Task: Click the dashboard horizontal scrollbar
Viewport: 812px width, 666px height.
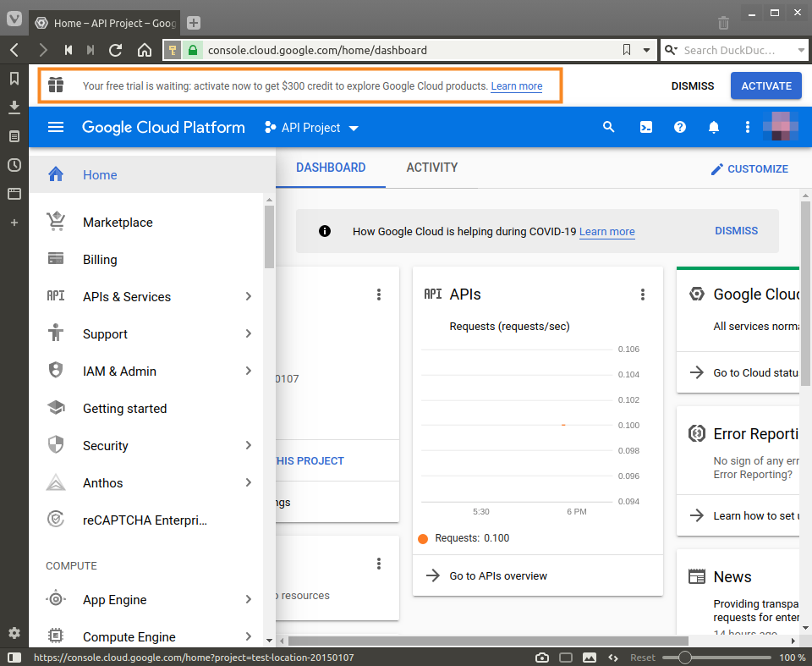Action: click(x=488, y=641)
